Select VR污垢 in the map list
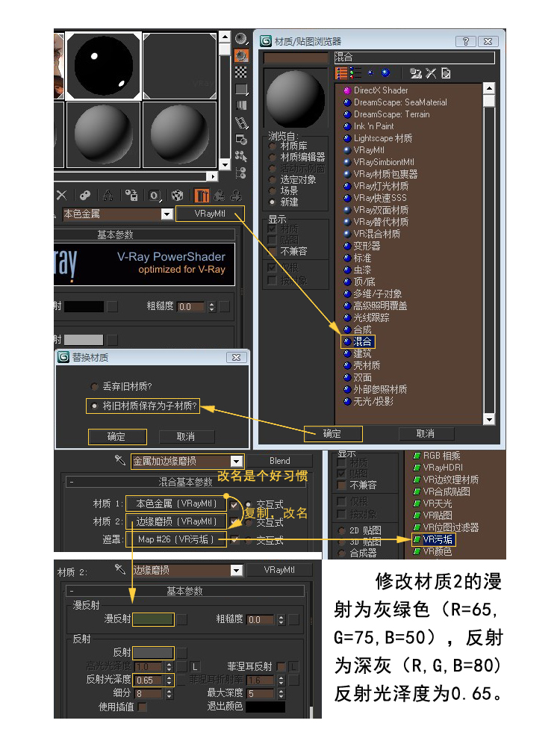 (433, 539)
